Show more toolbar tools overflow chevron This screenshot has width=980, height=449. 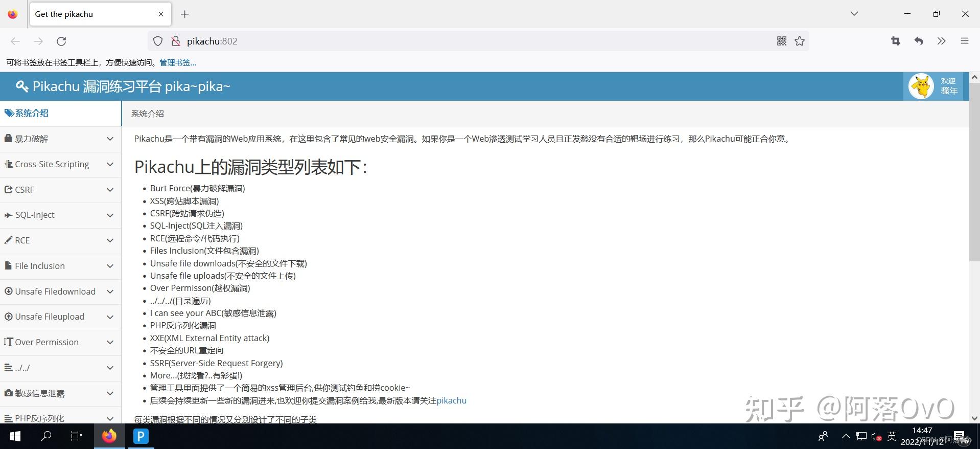(942, 41)
